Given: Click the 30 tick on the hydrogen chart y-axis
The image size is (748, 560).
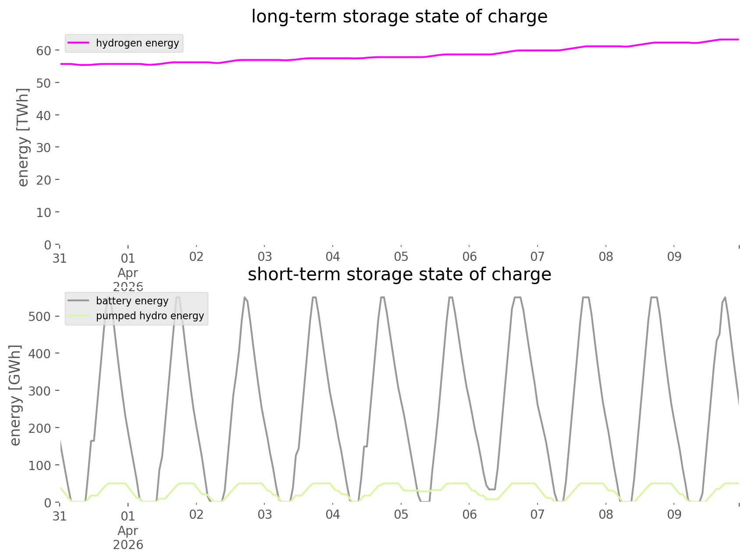Looking at the screenshot, I should 44,147.
